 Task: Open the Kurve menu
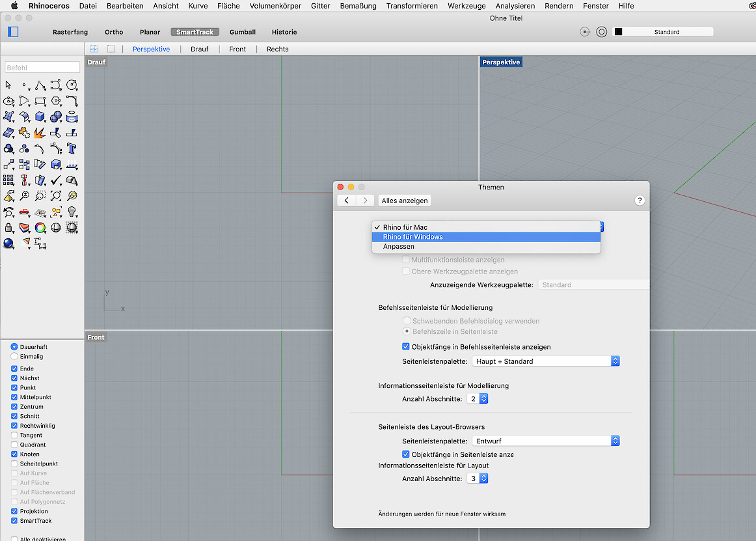click(198, 6)
